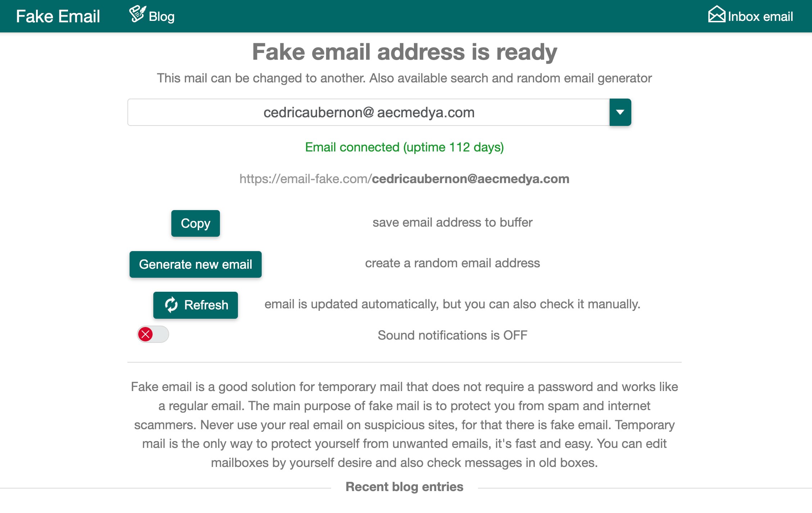Open the Blog menu item
Screen dimensions: 812x513
coord(161,17)
